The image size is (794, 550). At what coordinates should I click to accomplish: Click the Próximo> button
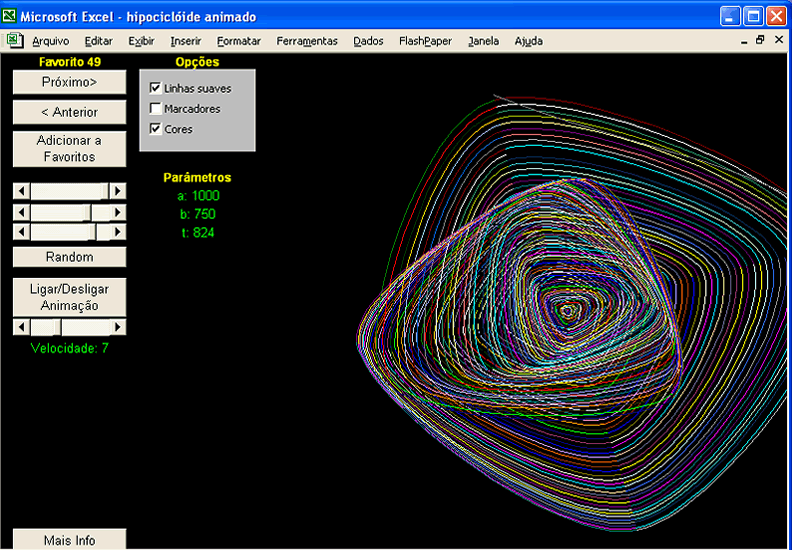tap(69, 82)
